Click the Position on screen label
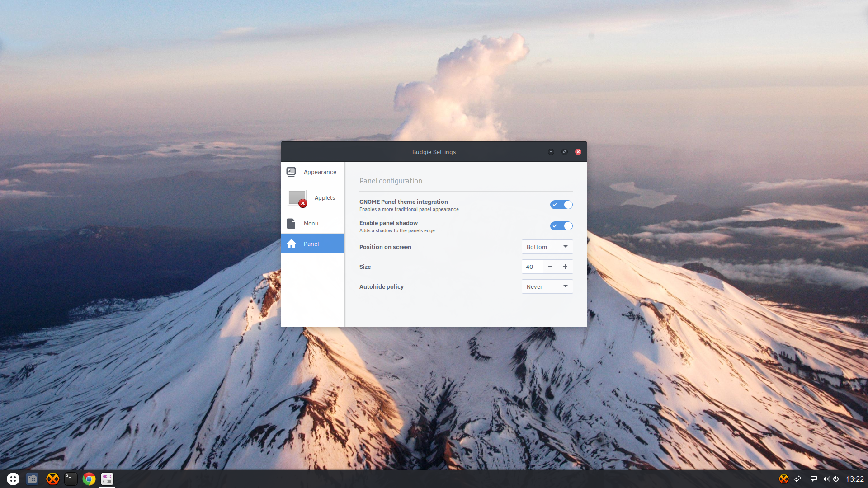The image size is (868, 488). point(385,247)
